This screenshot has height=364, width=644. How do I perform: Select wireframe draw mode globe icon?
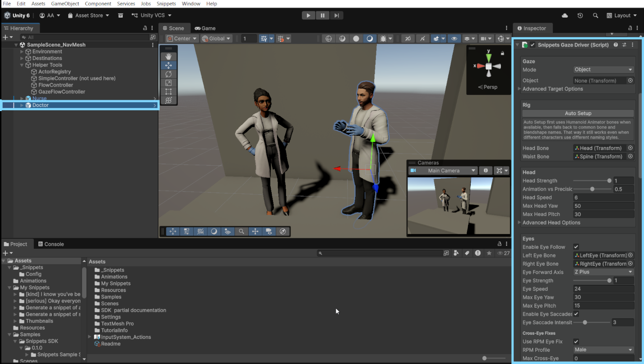pos(329,39)
